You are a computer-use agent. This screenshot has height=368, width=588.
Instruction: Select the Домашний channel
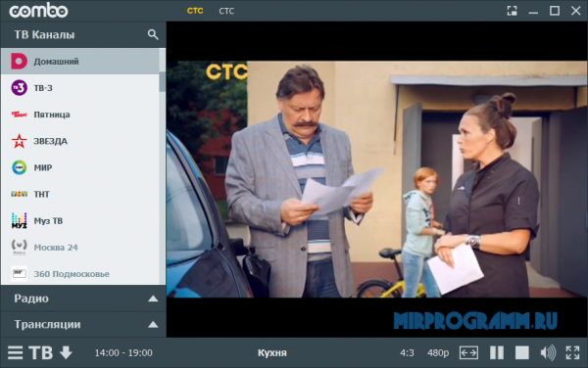point(80,62)
